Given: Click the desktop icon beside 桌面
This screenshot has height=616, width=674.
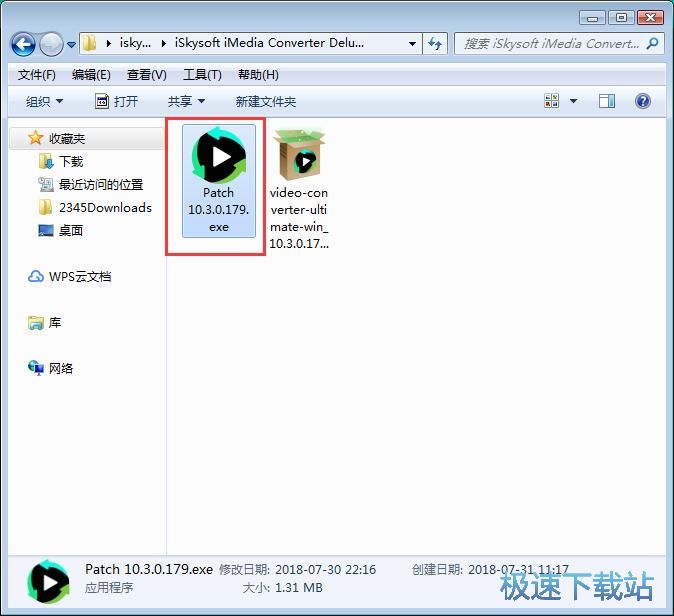Looking at the screenshot, I should point(46,230).
